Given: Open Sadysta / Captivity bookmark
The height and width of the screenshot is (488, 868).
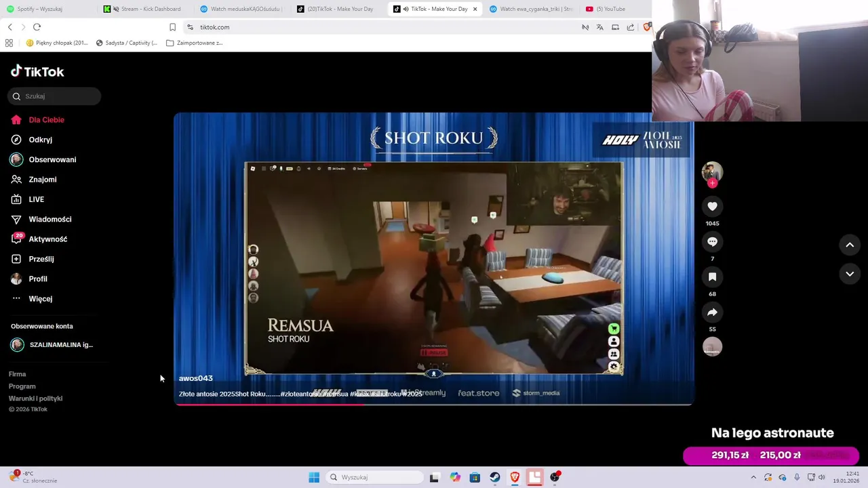Looking at the screenshot, I should [127, 43].
